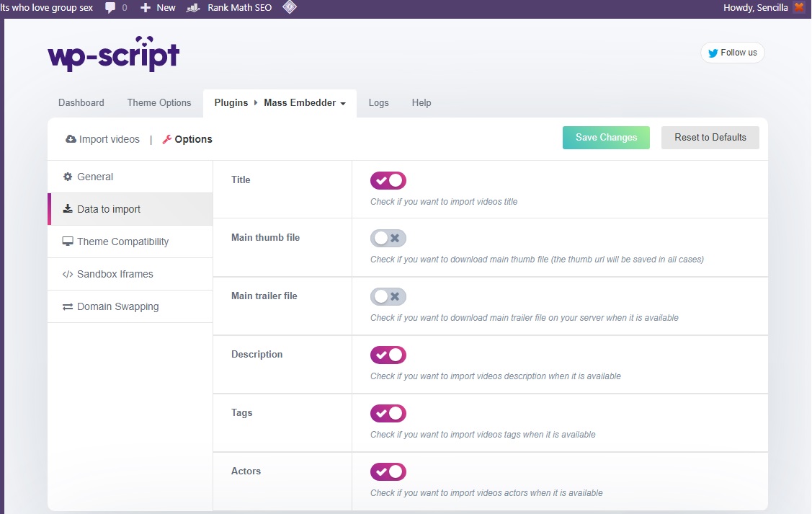Open Theme Compatibility via its monitor icon
The image size is (812, 514).
coord(68,242)
